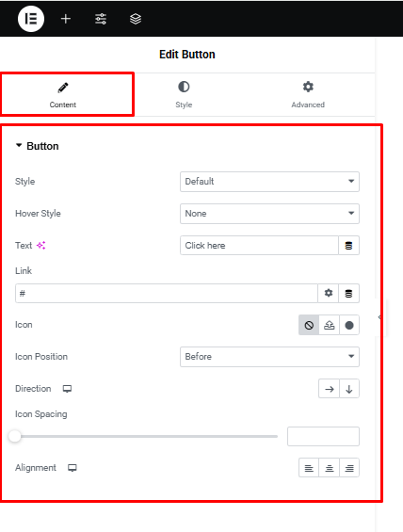Open dynamic tags for Text field
Screen dimensions: 403x532
click(x=348, y=246)
